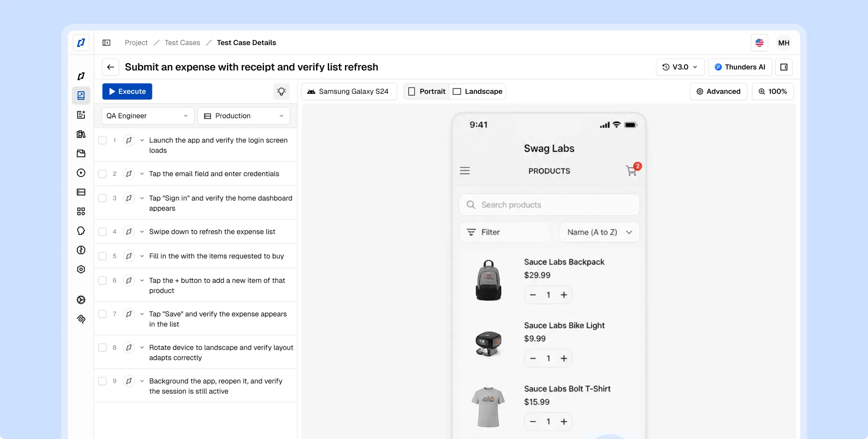The image size is (868, 439).
Task: Click the Thunders logo in the top-left corner
Action: pos(81,42)
